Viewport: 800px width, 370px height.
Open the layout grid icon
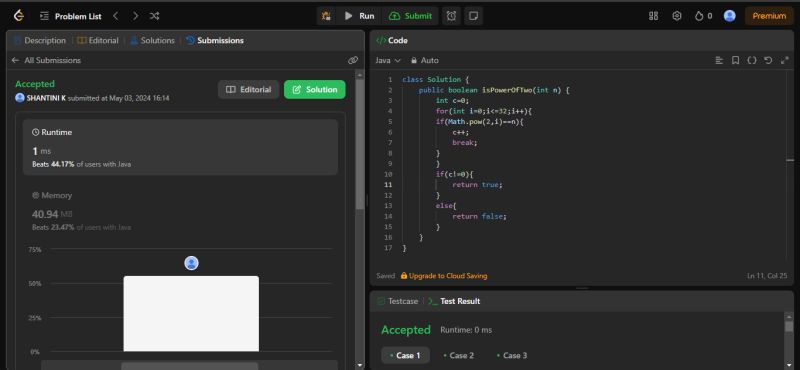pyautogui.click(x=654, y=16)
